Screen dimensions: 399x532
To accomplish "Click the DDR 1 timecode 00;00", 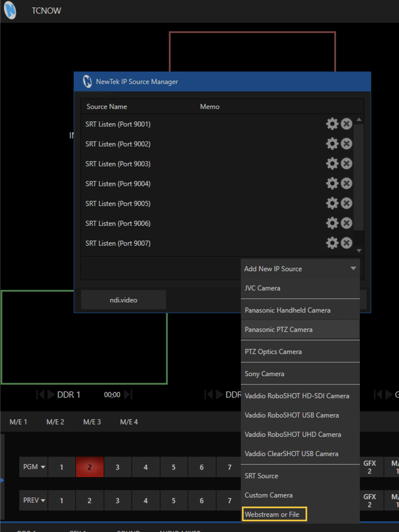I will coord(112,395).
